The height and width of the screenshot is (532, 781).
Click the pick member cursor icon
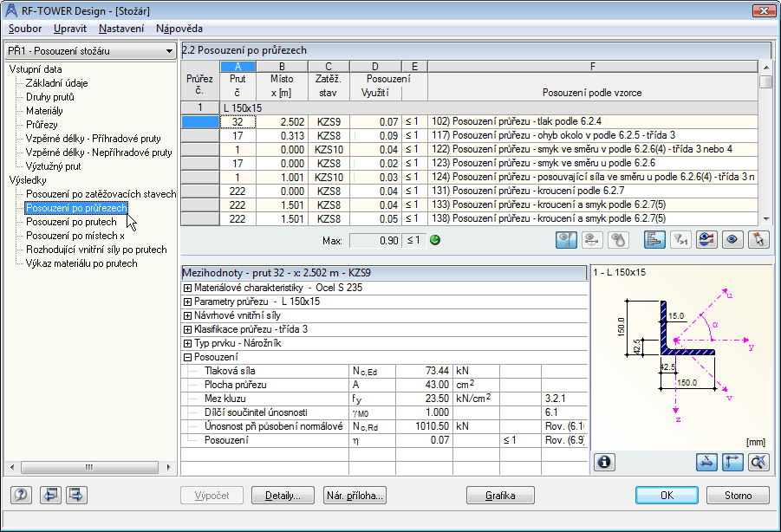click(x=758, y=240)
